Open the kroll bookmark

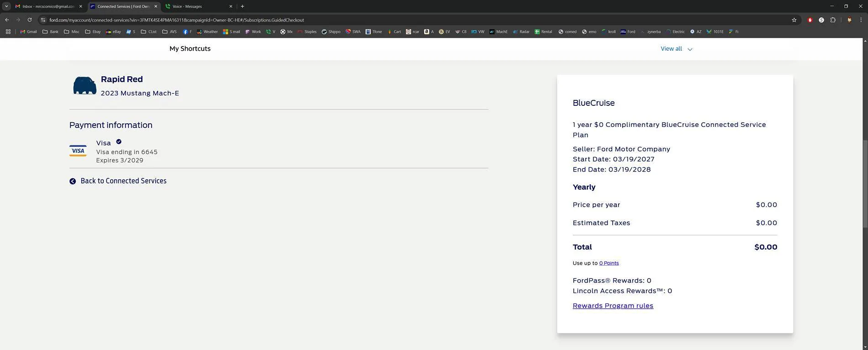point(609,32)
